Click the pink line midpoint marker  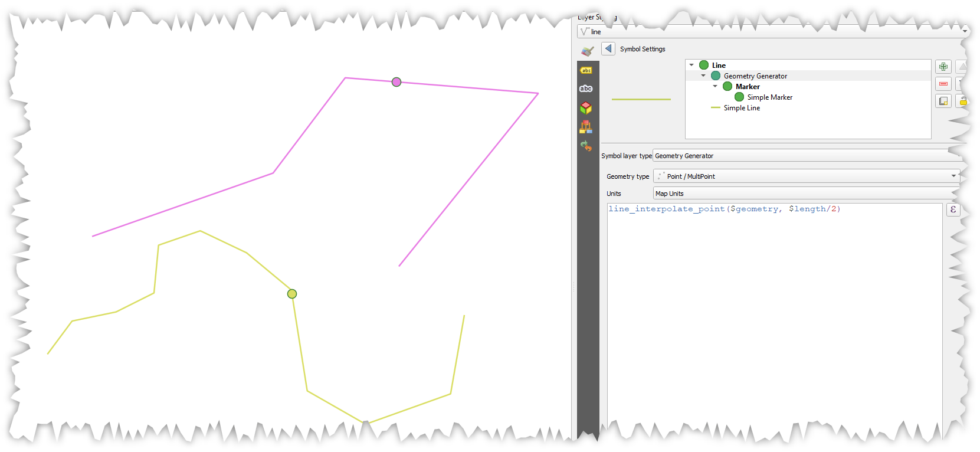tap(396, 82)
